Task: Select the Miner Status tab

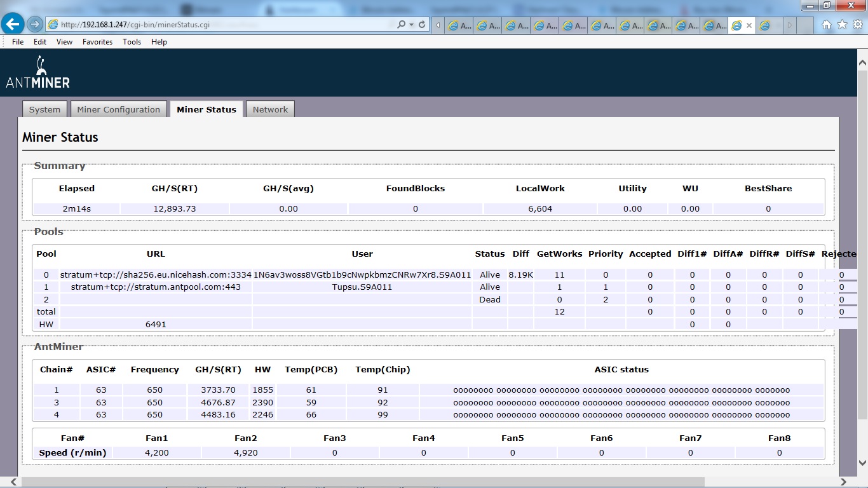Action: coord(207,109)
